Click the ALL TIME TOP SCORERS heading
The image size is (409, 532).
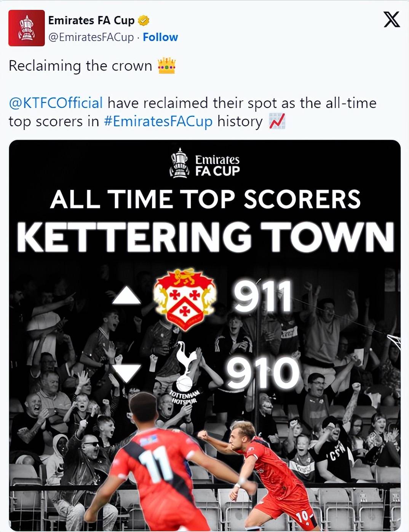(205, 199)
